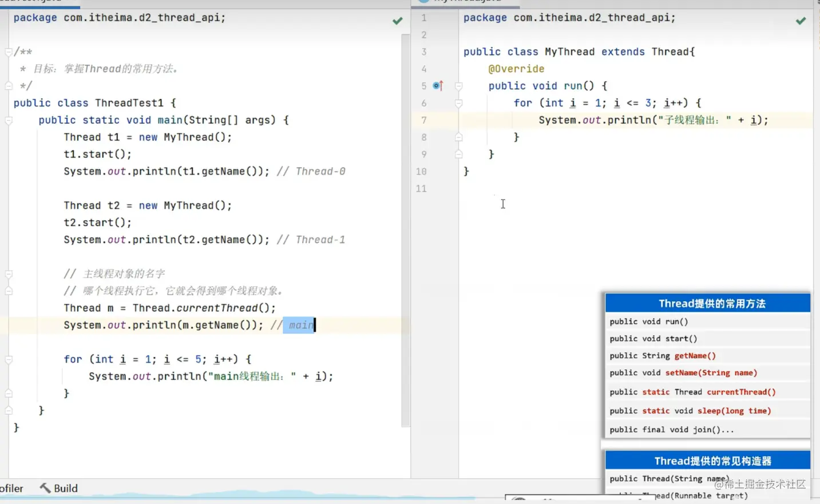
Task: Click '"子线程输出: "' string in MyThread
Action: pyautogui.click(x=695, y=120)
